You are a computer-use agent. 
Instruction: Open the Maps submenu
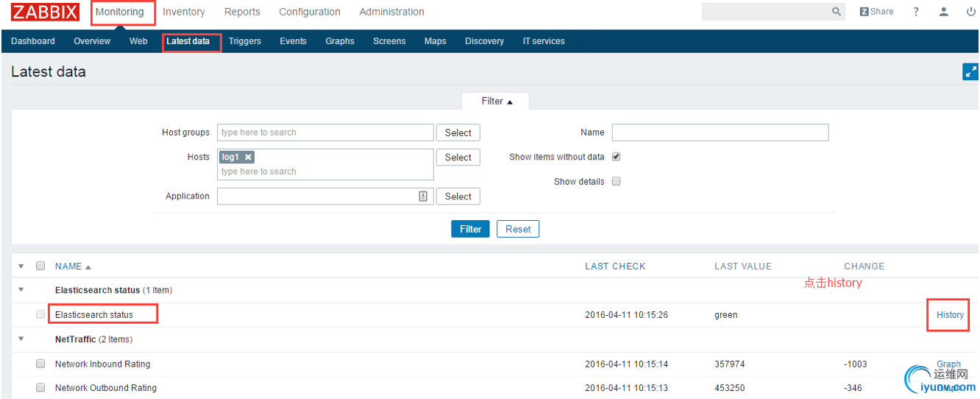pos(436,41)
